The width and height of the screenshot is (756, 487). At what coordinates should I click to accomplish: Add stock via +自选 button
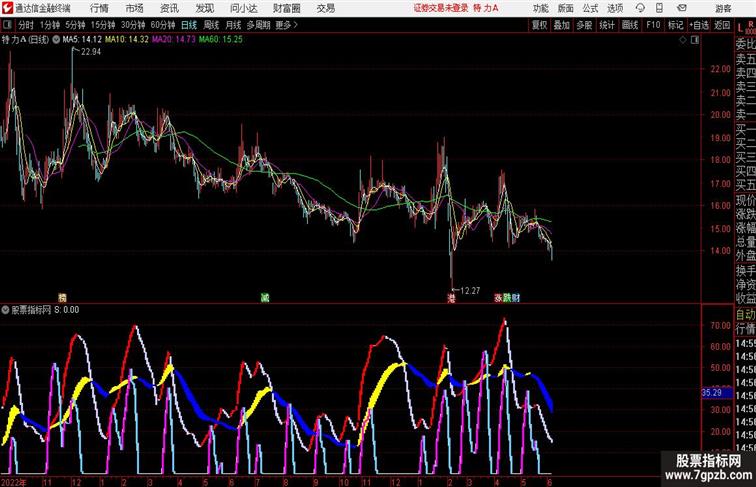[x=699, y=25]
